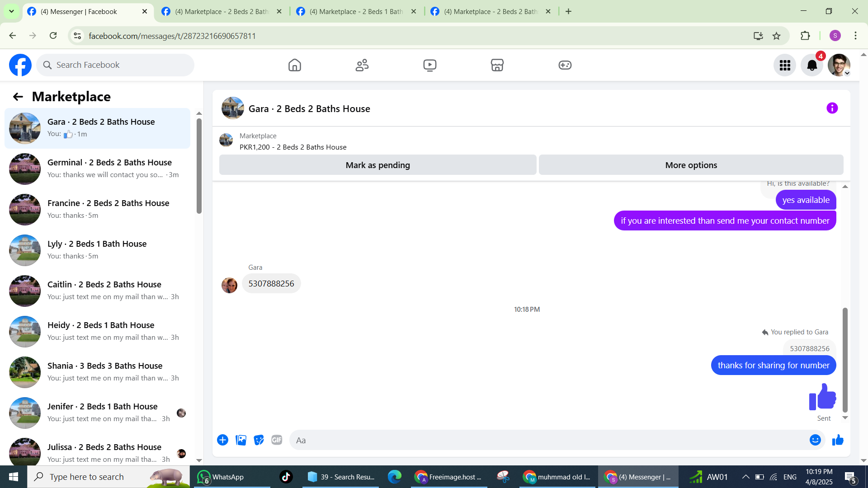Click the conversation list scrollbar

199,165
